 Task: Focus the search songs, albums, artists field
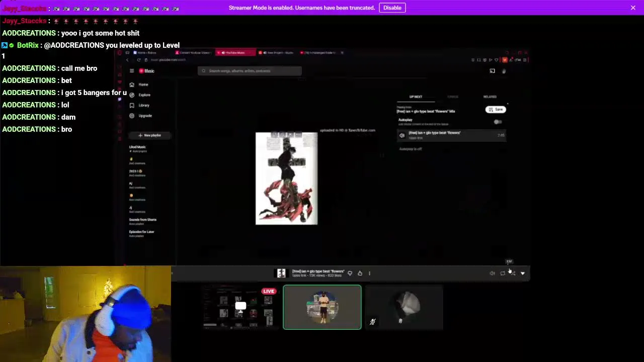point(250,71)
